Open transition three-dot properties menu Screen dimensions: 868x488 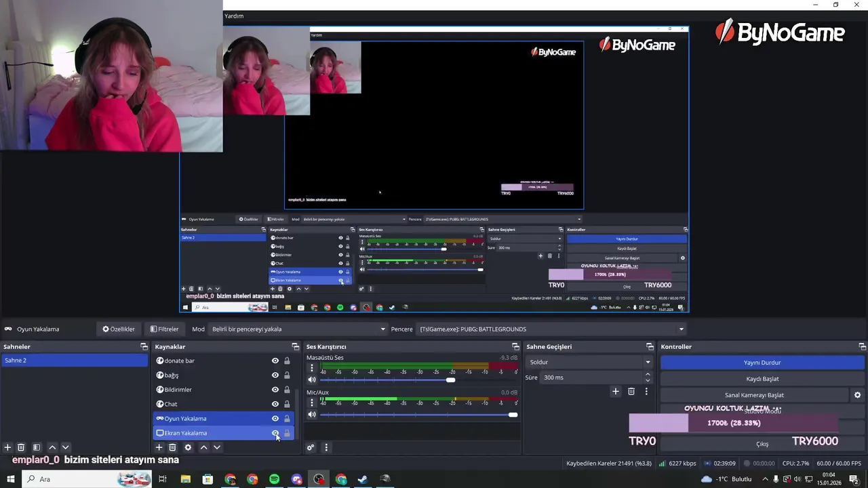pos(646,391)
